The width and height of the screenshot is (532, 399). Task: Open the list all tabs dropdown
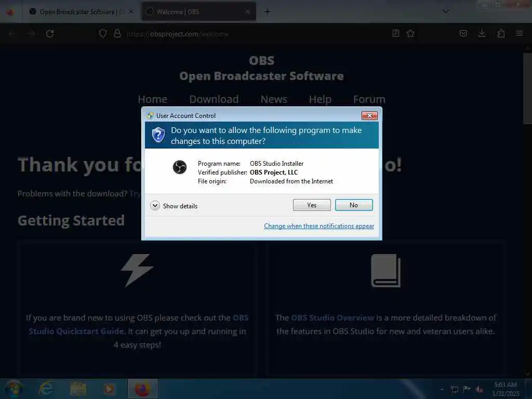click(445, 11)
